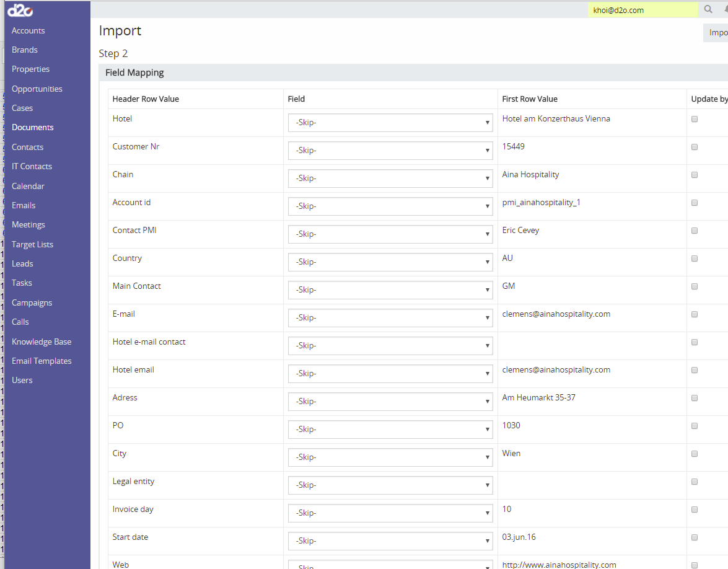This screenshot has height=569, width=728.
Task: Open the notifications bell icon
Action: 725,10
